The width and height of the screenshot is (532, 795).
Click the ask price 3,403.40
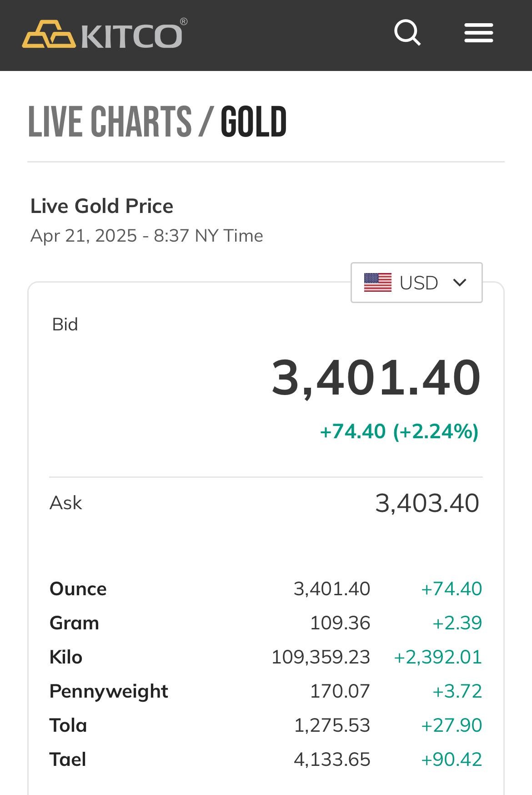[427, 503]
